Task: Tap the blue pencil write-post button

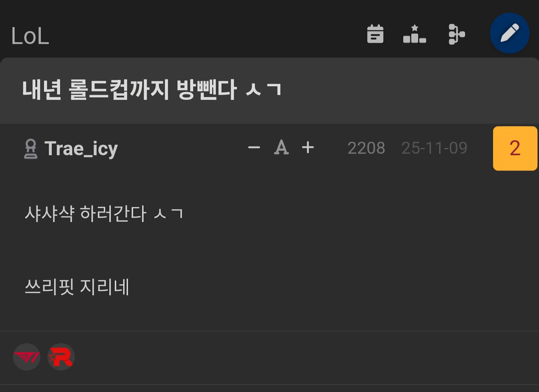Action: click(x=510, y=33)
